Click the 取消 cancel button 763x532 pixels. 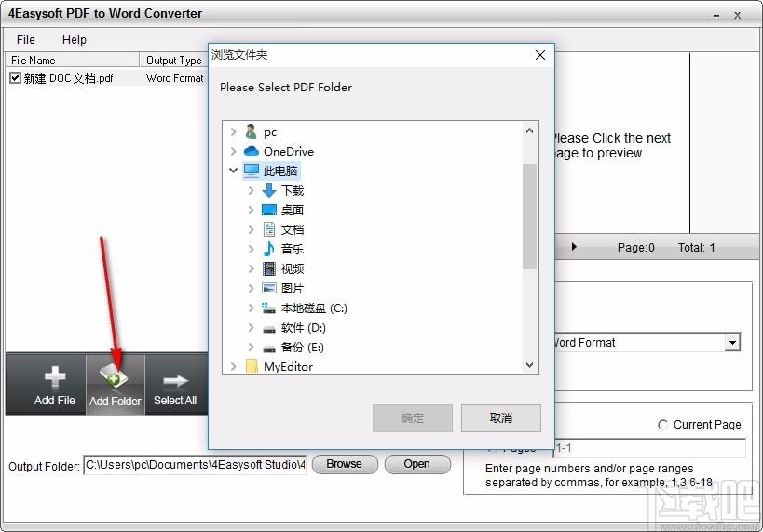500,417
